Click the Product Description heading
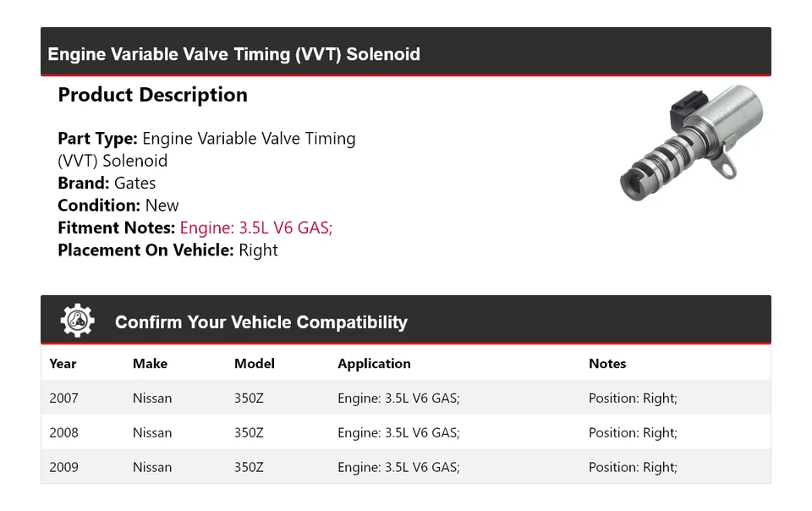 pos(152,95)
